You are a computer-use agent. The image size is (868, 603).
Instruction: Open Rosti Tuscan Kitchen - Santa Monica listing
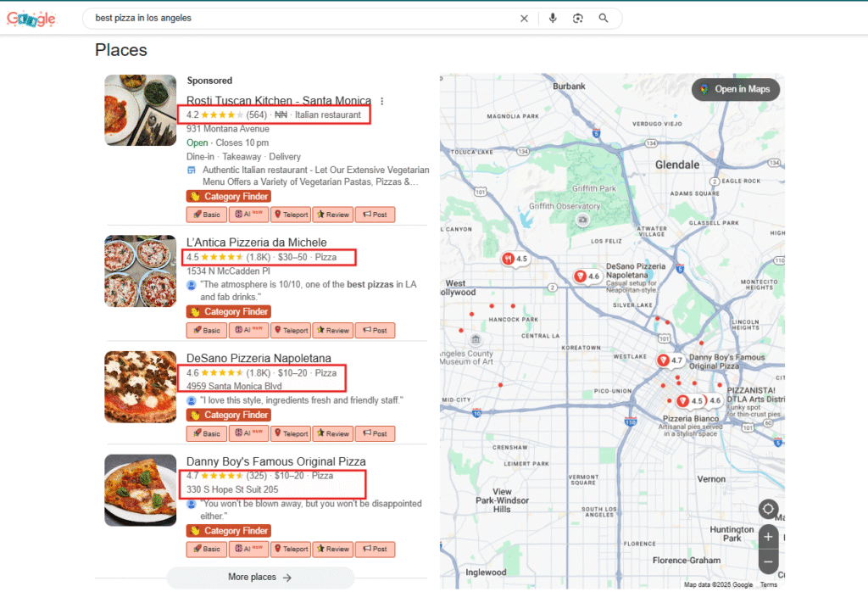[x=278, y=100]
